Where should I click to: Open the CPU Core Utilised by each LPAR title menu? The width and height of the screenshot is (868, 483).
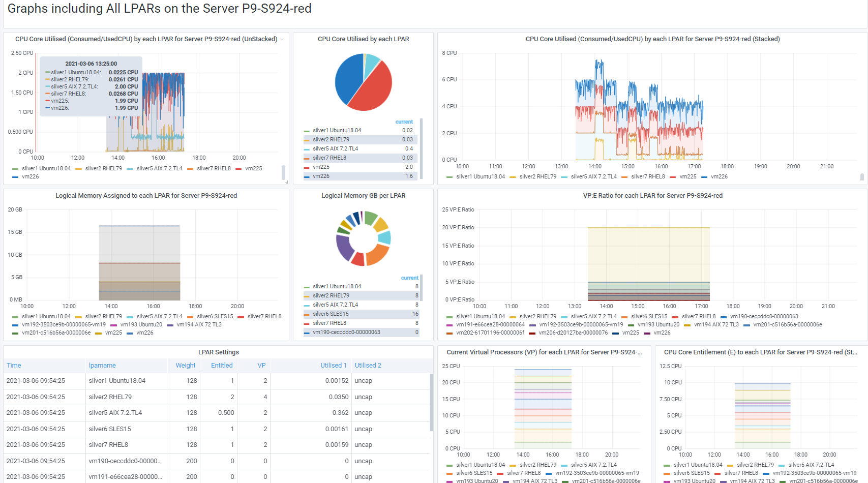coord(363,39)
